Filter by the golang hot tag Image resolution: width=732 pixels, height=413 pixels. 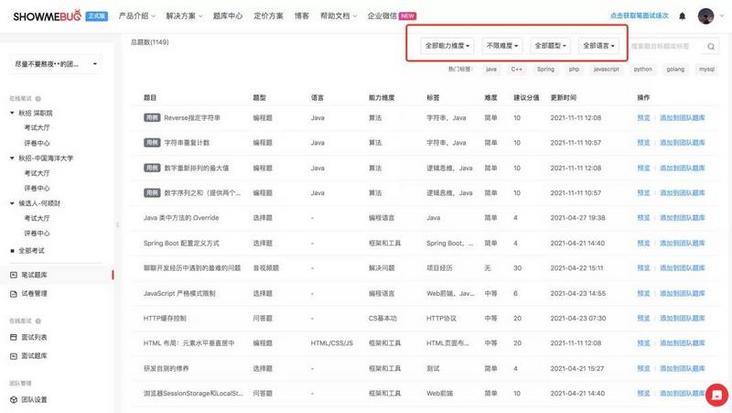[x=675, y=69]
